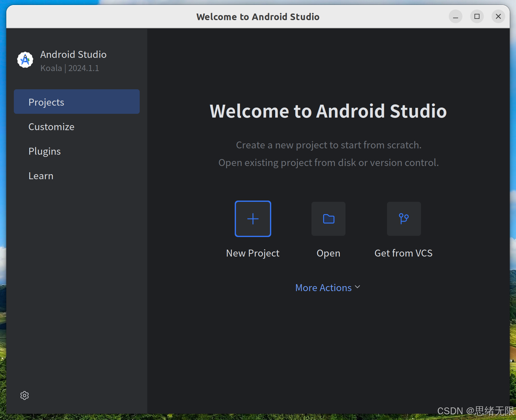Click the version text Koala 2024.1.1

point(70,68)
